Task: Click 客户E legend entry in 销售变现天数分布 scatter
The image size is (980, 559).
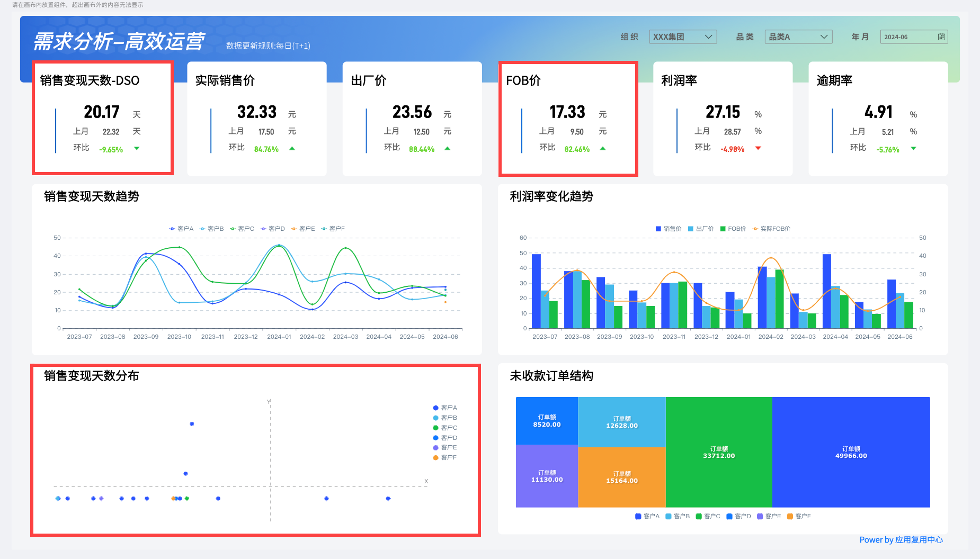Action: [445, 447]
